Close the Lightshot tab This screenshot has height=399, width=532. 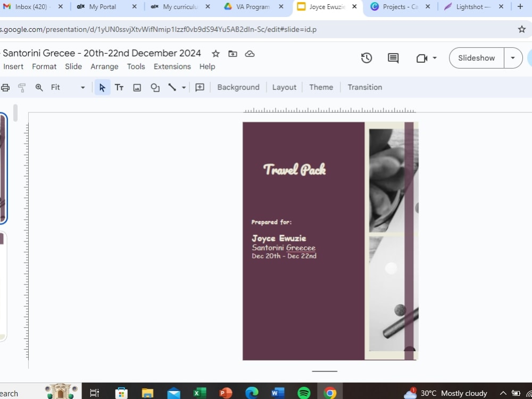coord(501,6)
